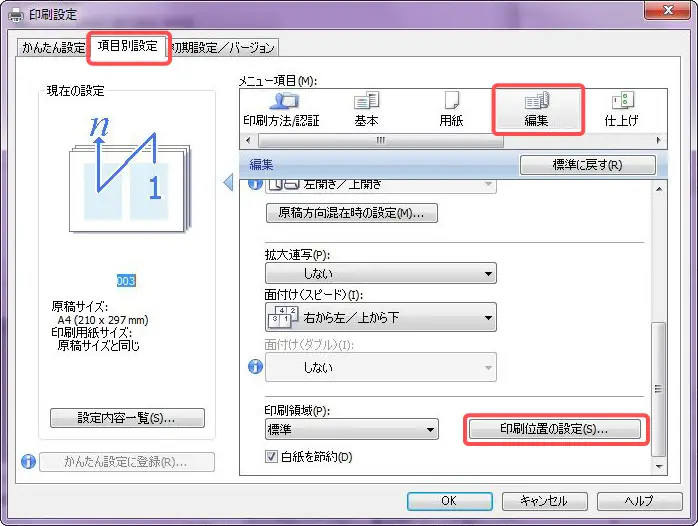Select the 用紙 menu icon
Screen dimensions: 698x526
pos(451,110)
